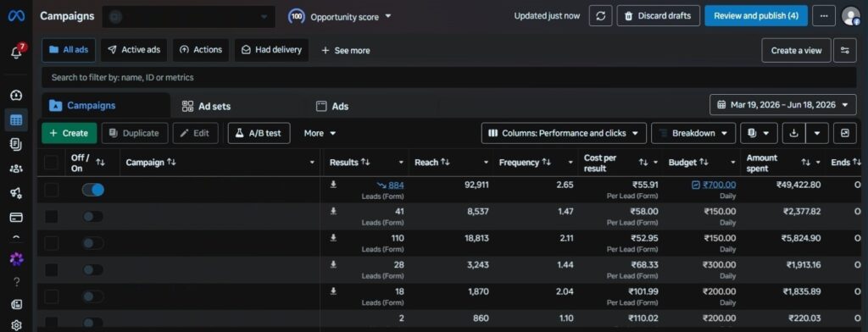Screen dimensions: 868x332
Task: Check the row checkbox for ₹2,377.82 campaign
Action: pos(51,216)
